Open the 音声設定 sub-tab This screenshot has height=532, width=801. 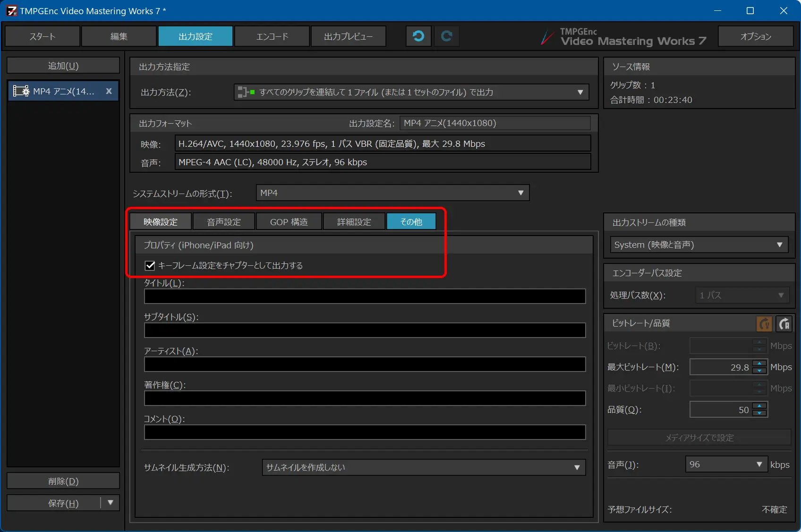tap(224, 222)
